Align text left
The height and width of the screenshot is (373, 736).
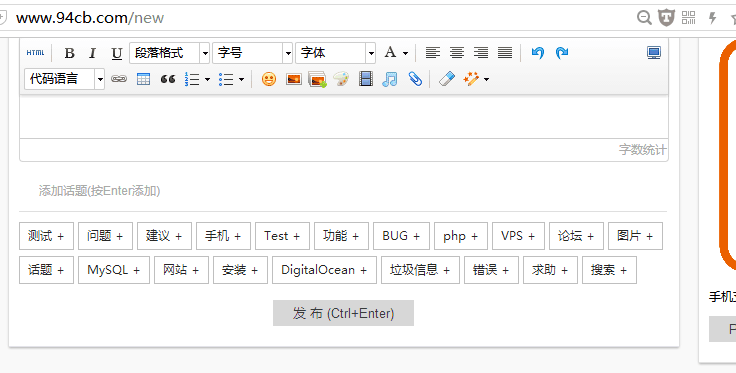pyautogui.click(x=432, y=53)
